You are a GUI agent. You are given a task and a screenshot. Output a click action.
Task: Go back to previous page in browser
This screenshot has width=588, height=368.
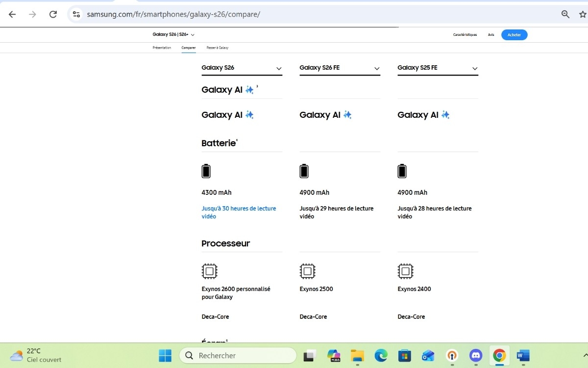tap(12, 14)
